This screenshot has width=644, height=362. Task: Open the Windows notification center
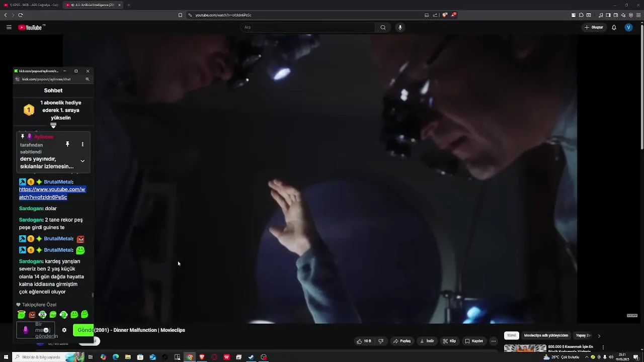[636, 357]
